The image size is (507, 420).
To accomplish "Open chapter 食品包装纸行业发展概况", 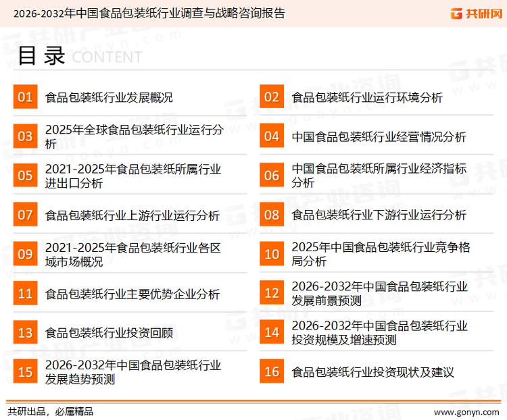I will (x=109, y=97).
